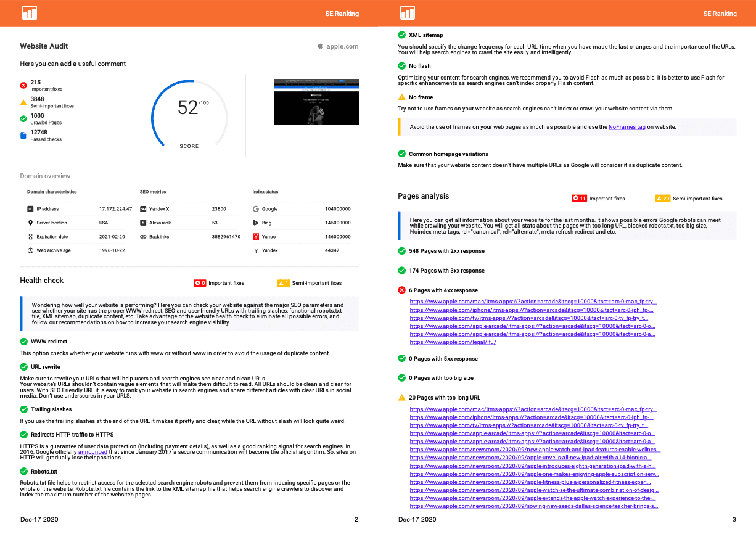
Task: Click the green check beside URL rewrite
Action: coord(24,367)
